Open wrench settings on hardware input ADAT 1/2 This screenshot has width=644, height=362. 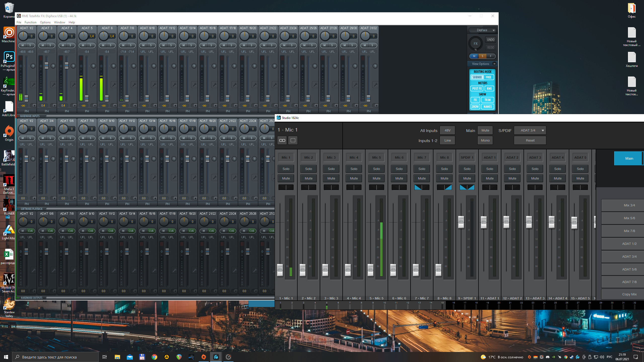33,84
